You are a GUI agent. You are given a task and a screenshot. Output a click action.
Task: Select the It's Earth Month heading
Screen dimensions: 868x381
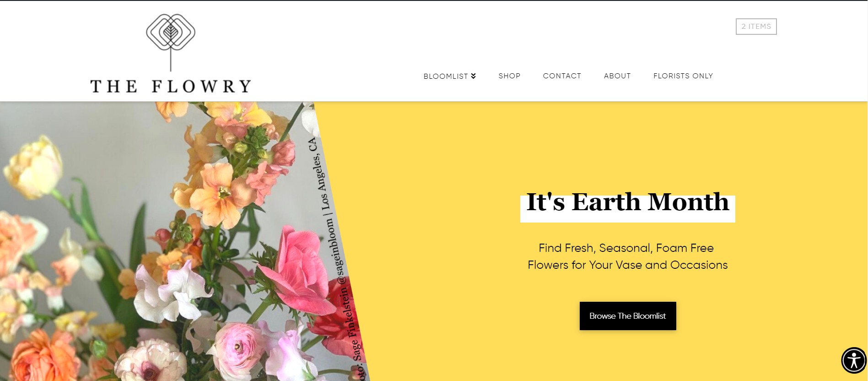(x=627, y=202)
